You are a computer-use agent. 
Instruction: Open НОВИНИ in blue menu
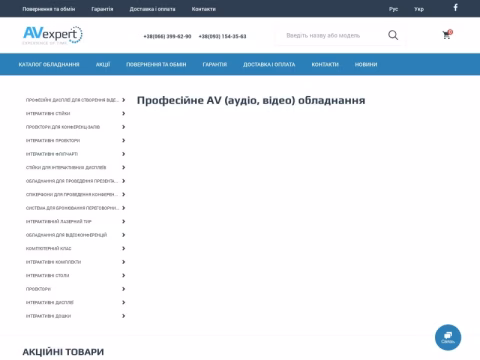coord(366,64)
